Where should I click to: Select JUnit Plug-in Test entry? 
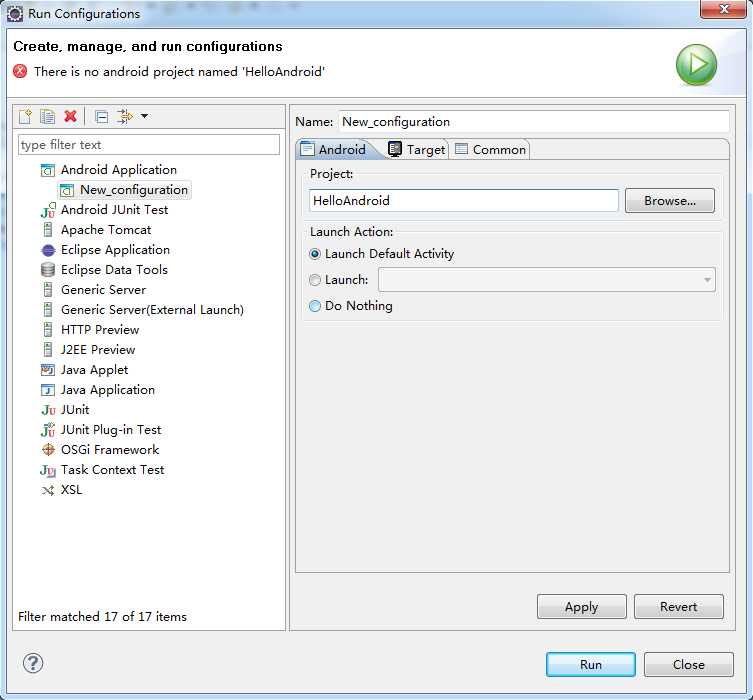click(111, 430)
